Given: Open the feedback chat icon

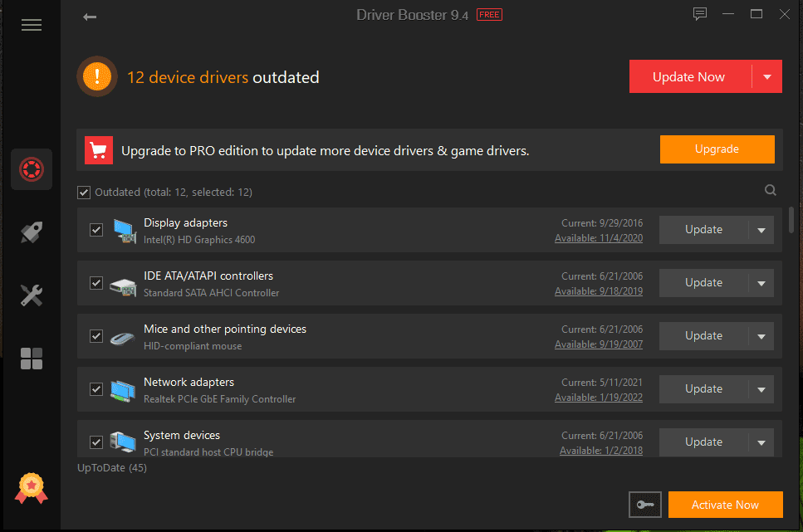Looking at the screenshot, I should (x=699, y=14).
